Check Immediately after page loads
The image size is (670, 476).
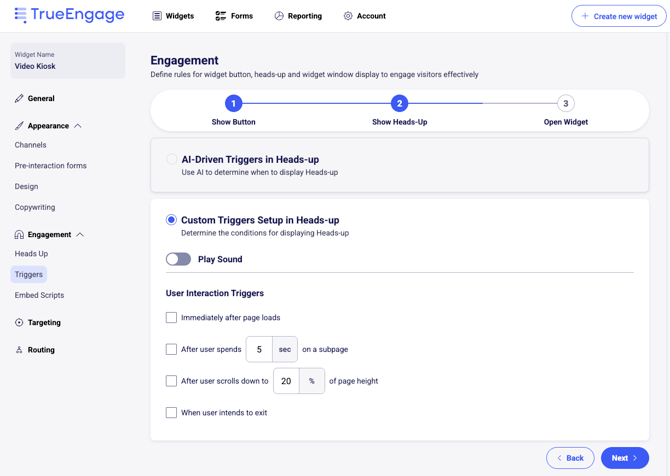click(x=171, y=318)
